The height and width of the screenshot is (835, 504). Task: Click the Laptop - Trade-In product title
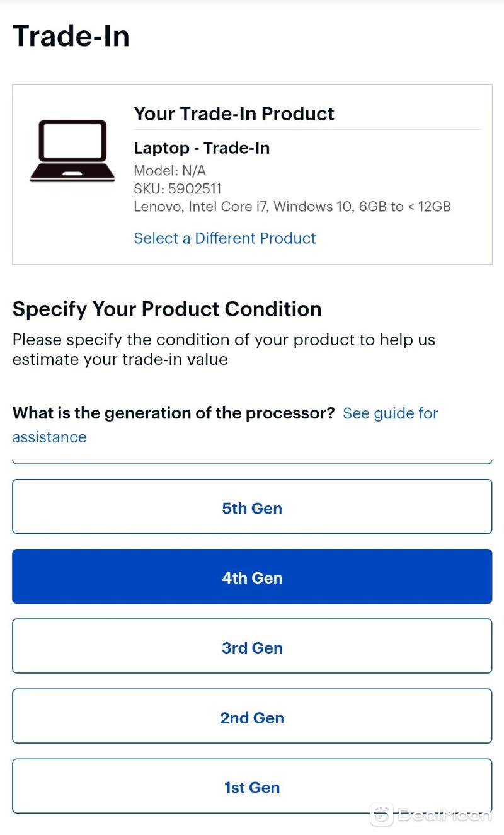click(202, 148)
